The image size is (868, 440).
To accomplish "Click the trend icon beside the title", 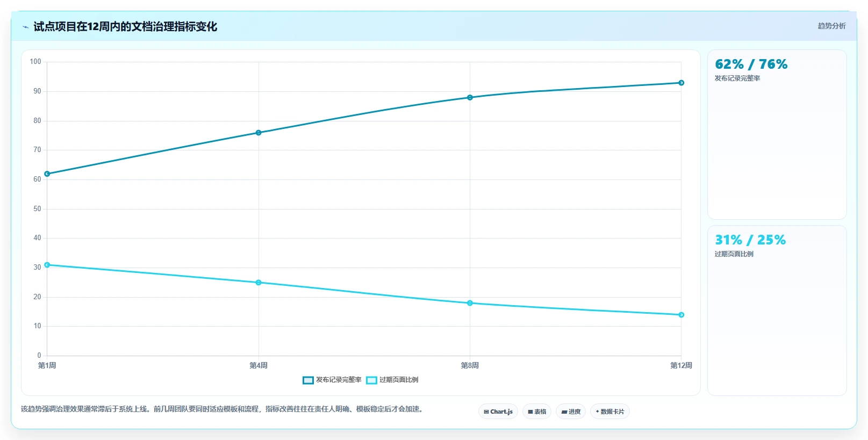I will click(x=25, y=27).
